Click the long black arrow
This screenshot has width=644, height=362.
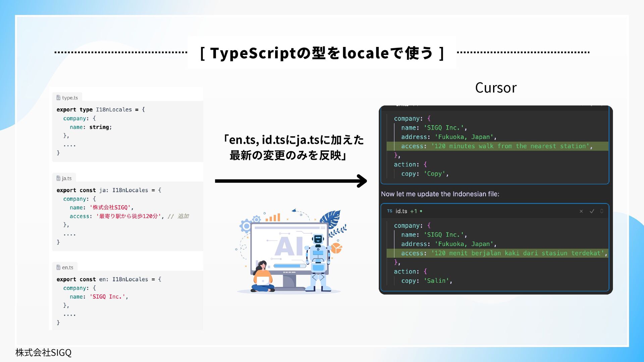point(290,181)
